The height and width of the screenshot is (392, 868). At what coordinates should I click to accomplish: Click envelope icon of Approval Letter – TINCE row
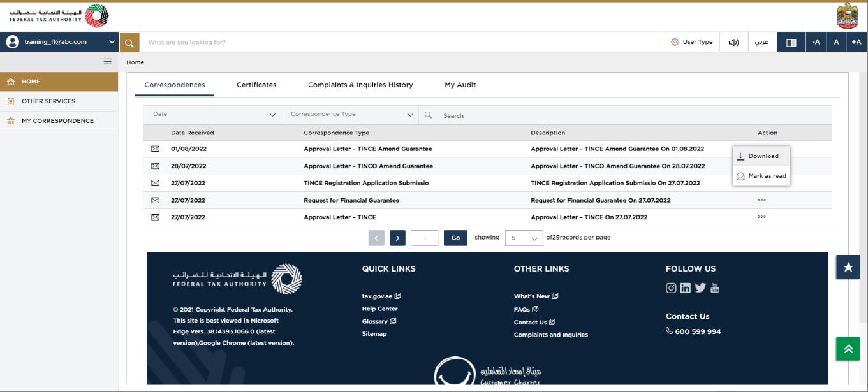[x=155, y=217]
